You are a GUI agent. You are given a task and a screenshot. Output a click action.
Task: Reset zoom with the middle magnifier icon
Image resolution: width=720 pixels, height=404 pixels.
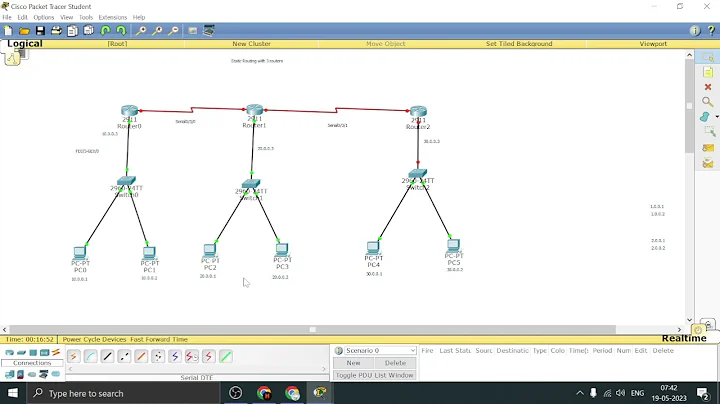[157, 31]
